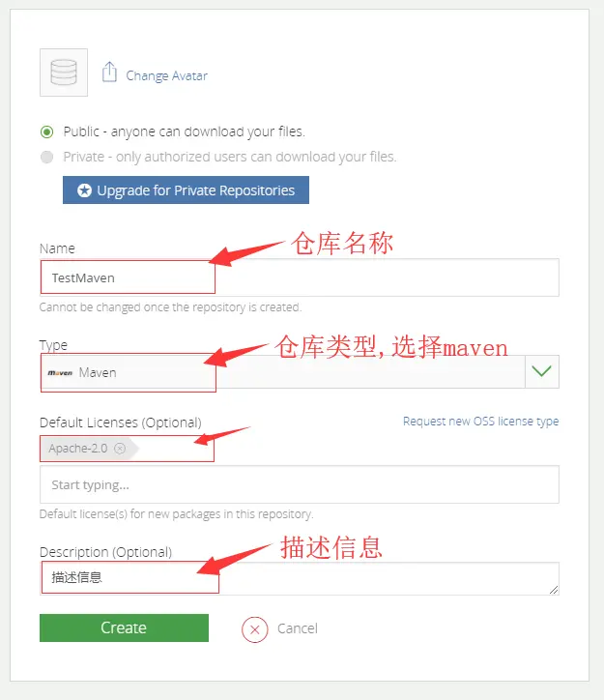Click the Maven logo in the Type field
Image resolution: width=604 pixels, height=700 pixels.
(x=60, y=373)
